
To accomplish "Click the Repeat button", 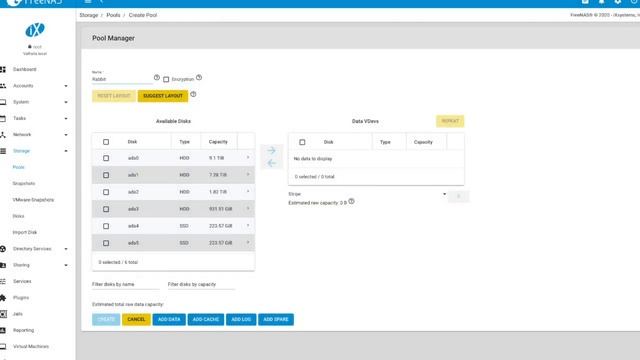I will pos(450,121).
